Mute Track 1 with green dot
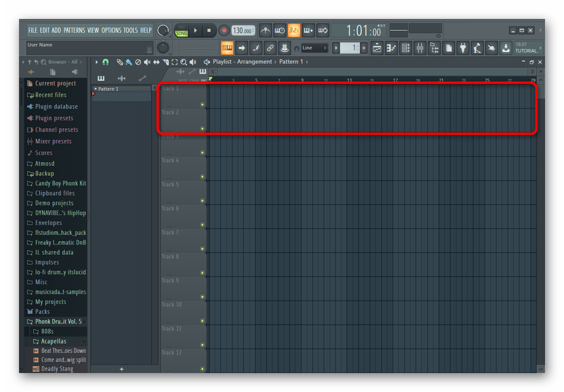Image resolution: width=564 pixels, height=392 pixels. (x=202, y=104)
